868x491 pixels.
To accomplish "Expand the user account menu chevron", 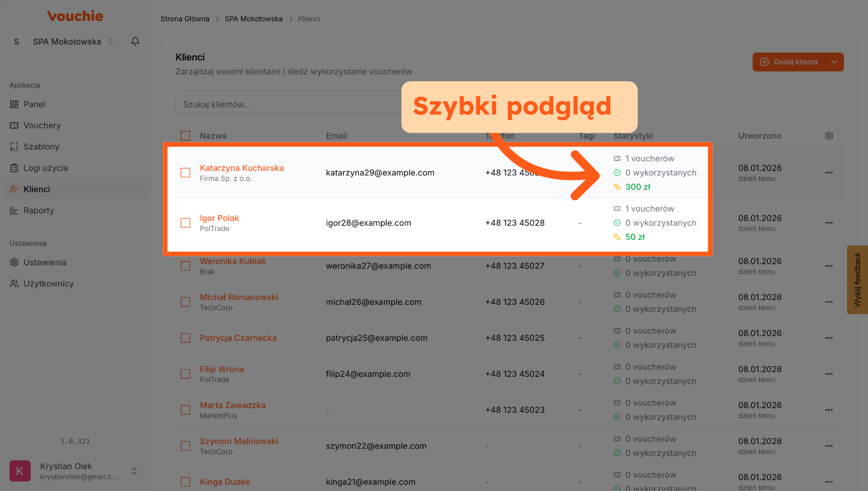I will 135,471.
